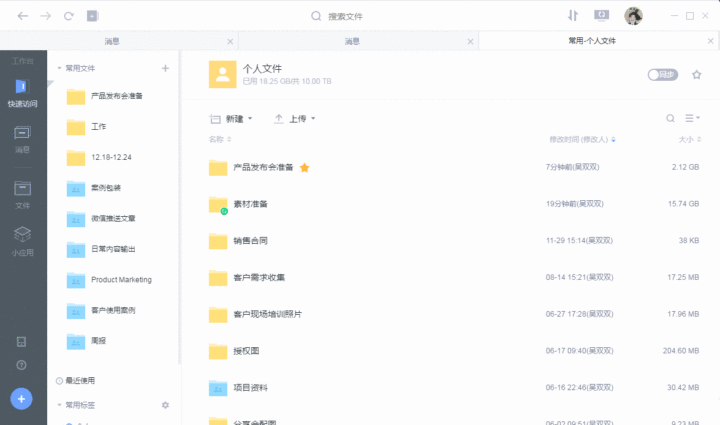Image resolution: width=720 pixels, height=425 pixels.
Task: Open the 客户使用案例 shared folder
Action: 112,310
